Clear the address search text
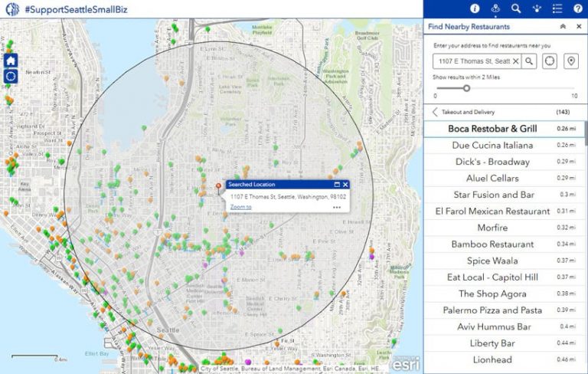The width and height of the screenshot is (588, 374). (x=515, y=61)
